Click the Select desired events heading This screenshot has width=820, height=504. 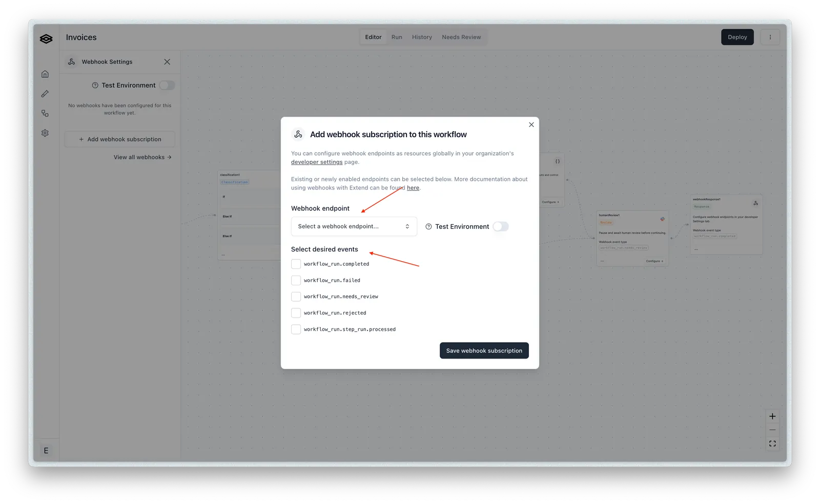coord(324,249)
